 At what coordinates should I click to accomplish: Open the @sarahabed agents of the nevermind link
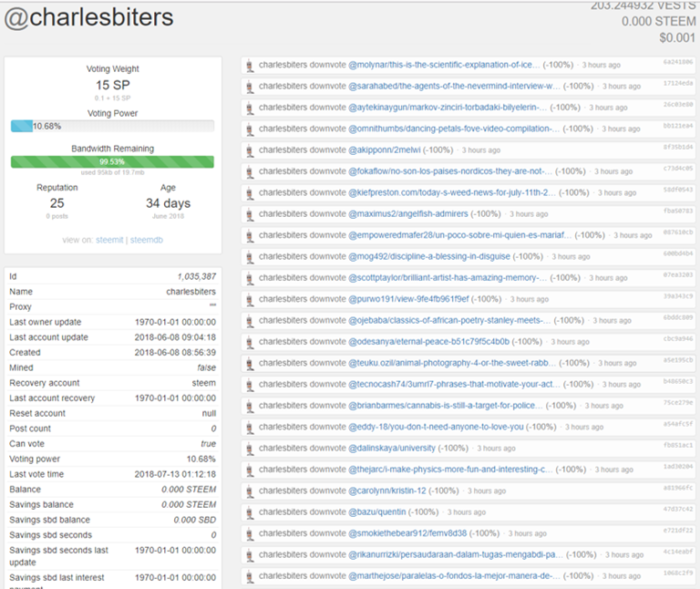[x=454, y=86]
